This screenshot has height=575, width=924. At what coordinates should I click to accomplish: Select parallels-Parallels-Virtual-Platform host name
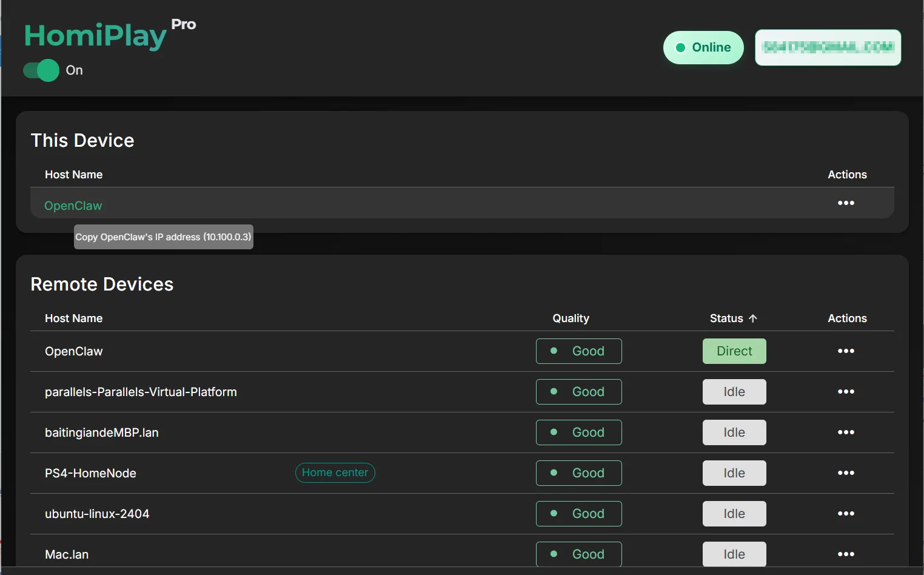coord(141,392)
